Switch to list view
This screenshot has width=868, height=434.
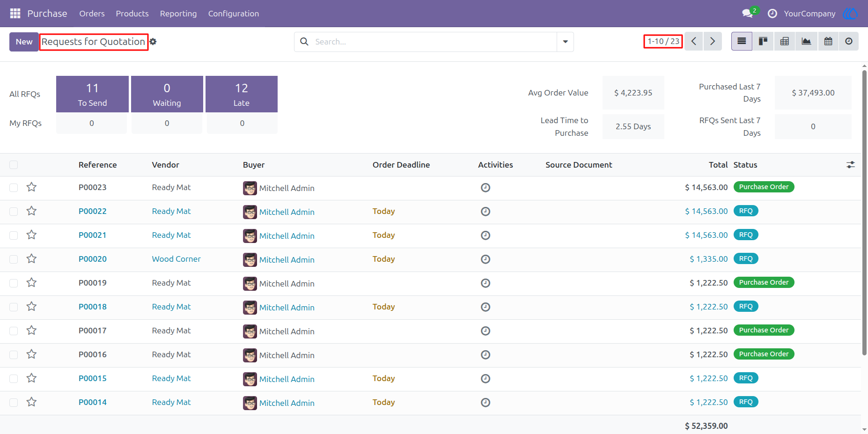tap(742, 41)
